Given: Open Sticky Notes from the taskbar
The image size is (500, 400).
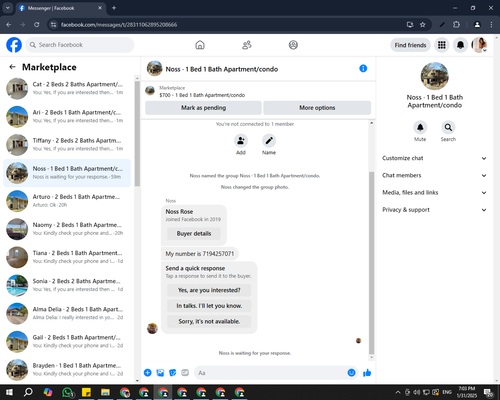Looking at the screenshot, I should 86,392.
